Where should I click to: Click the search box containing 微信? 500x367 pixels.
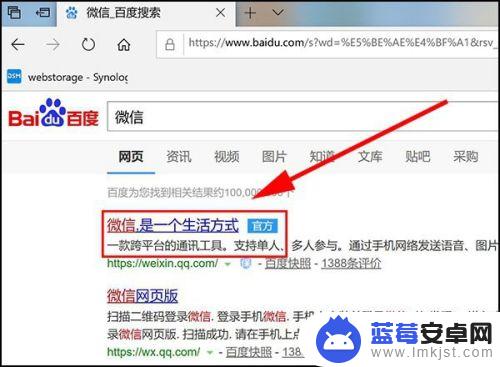tap(303, 117)
